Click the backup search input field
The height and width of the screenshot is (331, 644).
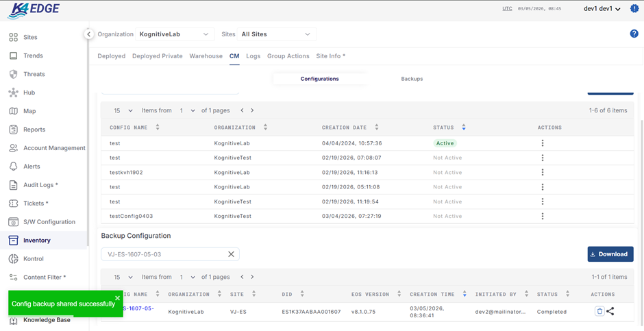point(164,254)
